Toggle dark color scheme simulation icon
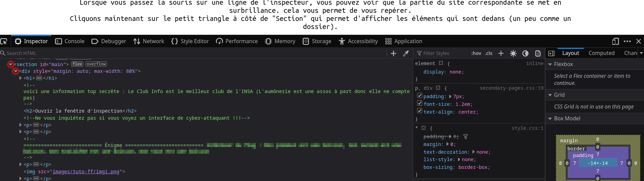The image size is (644, 181). tap(525, 53)
